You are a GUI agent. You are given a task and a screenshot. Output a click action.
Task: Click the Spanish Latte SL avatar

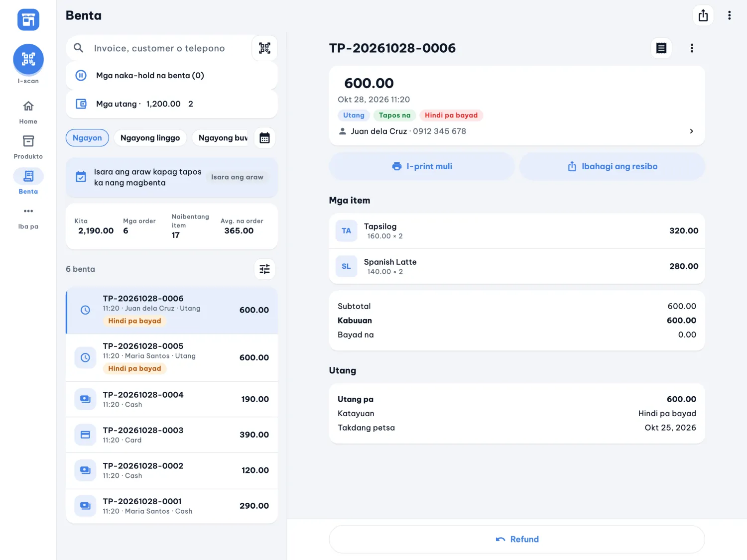(x=346, y=266)
